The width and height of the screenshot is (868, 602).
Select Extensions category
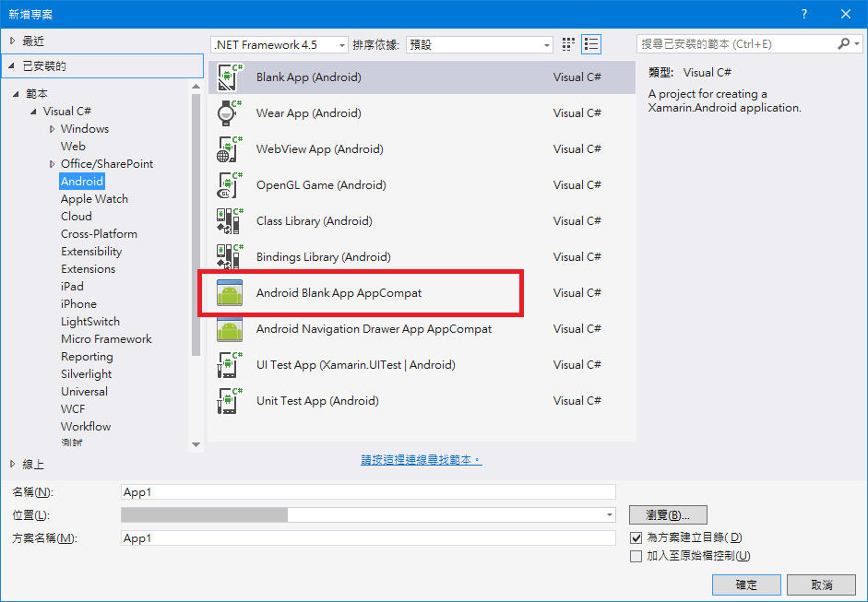click(88, 269)
